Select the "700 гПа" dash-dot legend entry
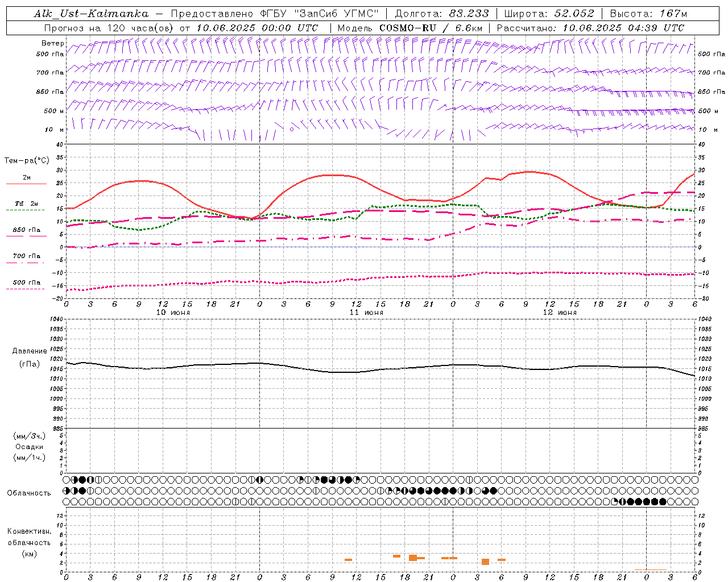The width and height of the screenshot is (728, 582). pyautogui.click(x=27, y=256)
